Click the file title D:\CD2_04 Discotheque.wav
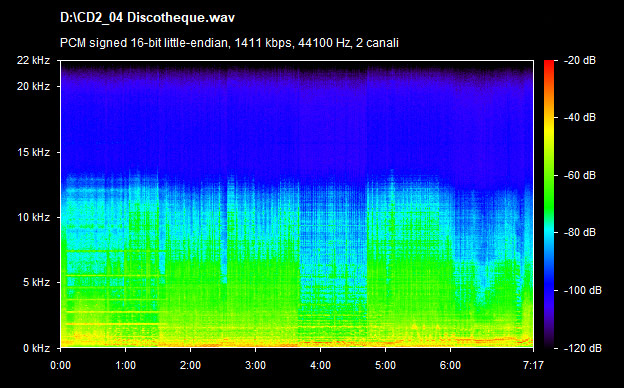 (147, 18)
